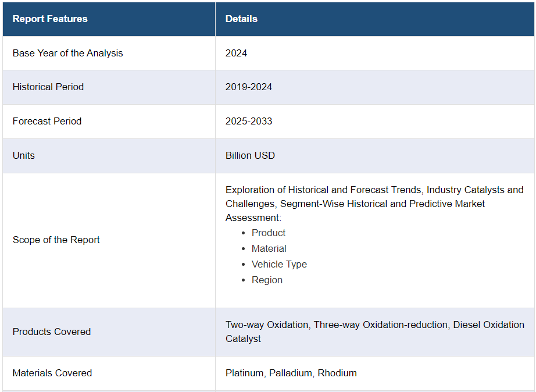Click the 2024 base year value
Screen dimensions: 536x392
(236, 53)
